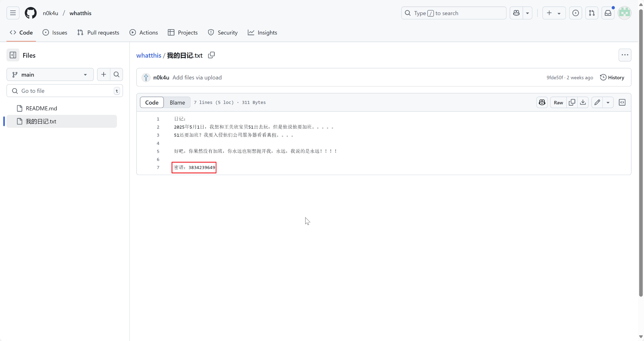
Task: Switch to the Security tab
Action: coord(223,33)
